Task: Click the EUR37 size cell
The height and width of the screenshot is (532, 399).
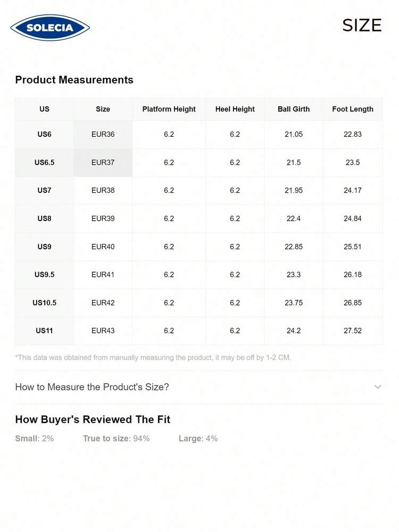Action: click(x=103, y=162)
